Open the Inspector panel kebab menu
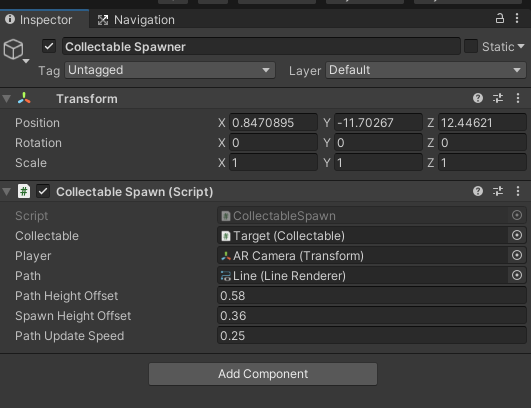 (517, 18)
